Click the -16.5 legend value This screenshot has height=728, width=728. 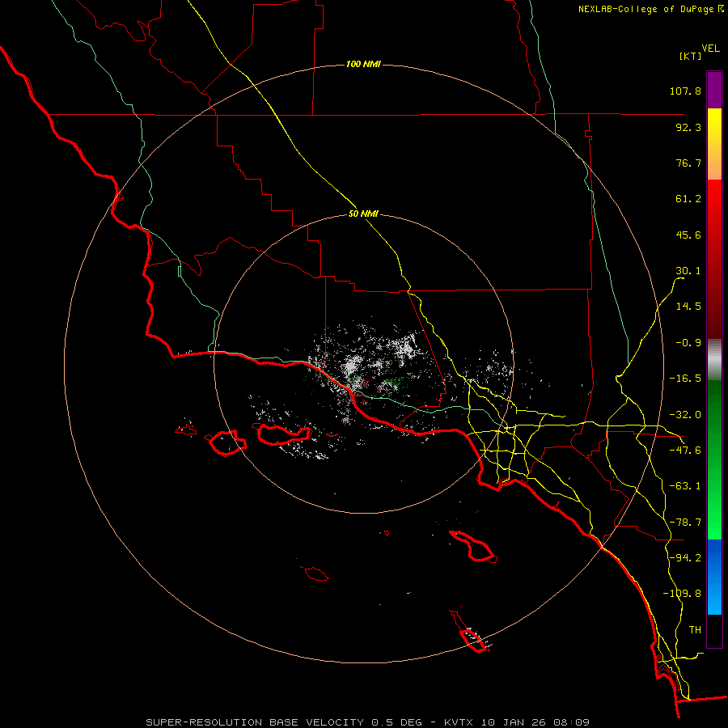[685, 379]
